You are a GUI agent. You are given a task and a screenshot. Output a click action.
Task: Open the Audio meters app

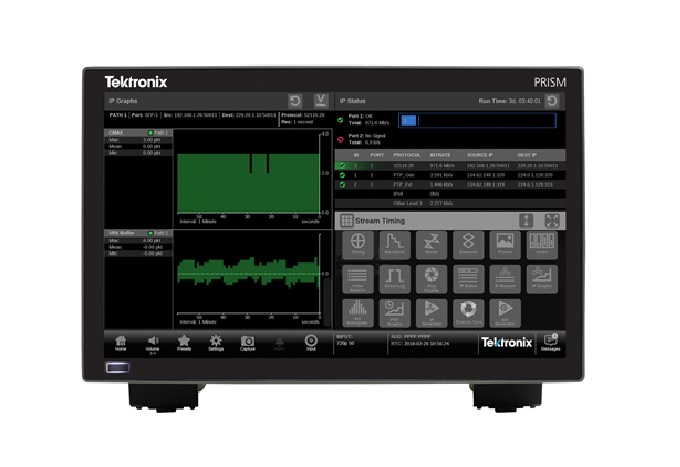[x=541, y=245]
